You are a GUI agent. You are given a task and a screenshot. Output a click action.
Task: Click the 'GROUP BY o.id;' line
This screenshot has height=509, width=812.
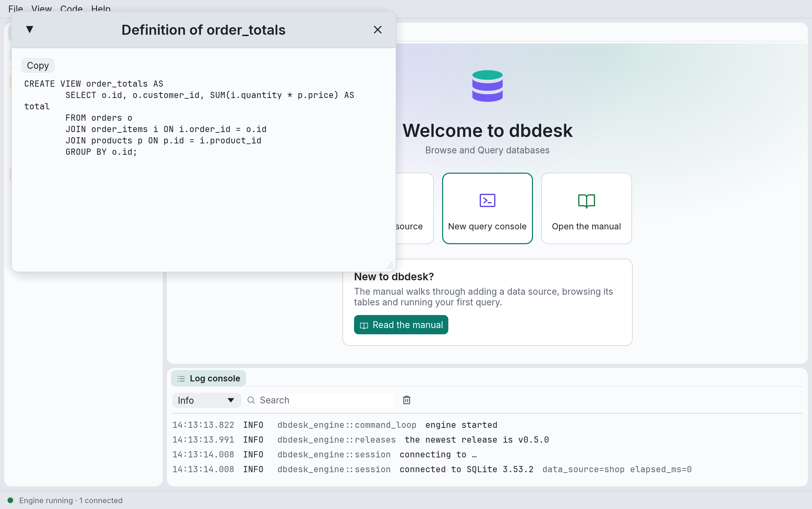(101, 152)
